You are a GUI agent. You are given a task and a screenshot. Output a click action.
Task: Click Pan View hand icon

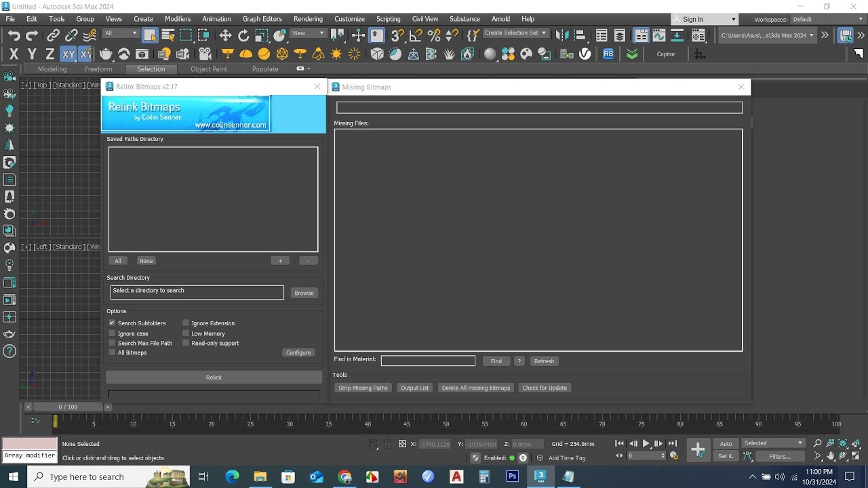tap(831, 456)
